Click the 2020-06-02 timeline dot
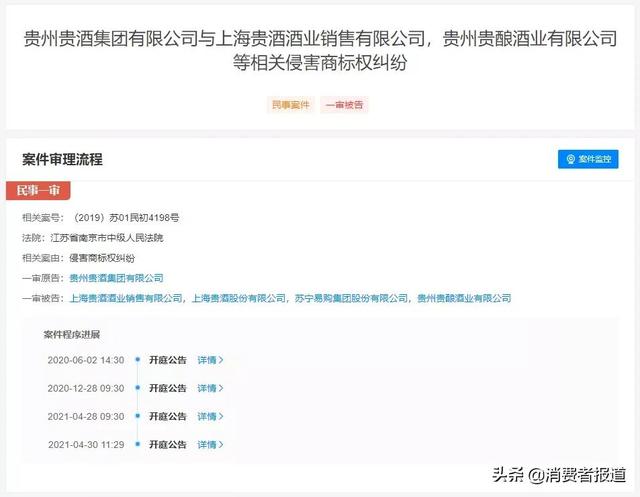 138,359
